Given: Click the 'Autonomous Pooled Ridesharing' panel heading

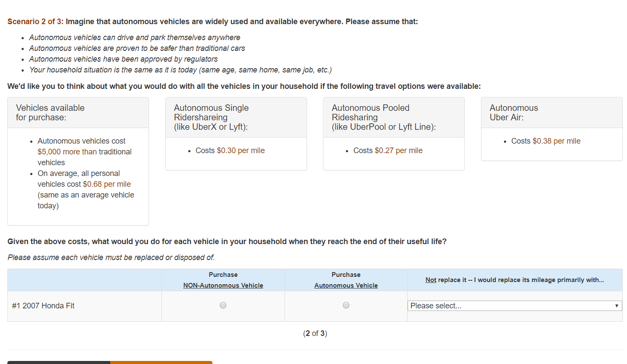Looking at the screenshot, I should pos(383,117).
